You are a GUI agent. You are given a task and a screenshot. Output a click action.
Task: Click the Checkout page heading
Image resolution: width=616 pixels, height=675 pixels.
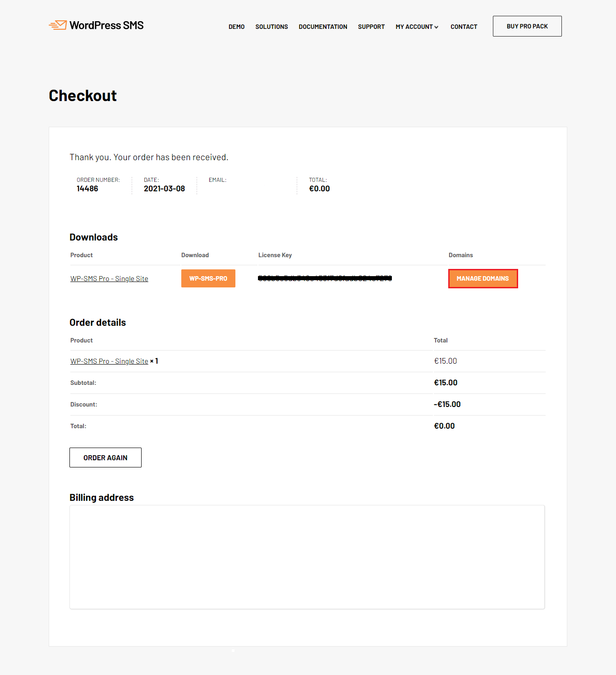[83, 96]
